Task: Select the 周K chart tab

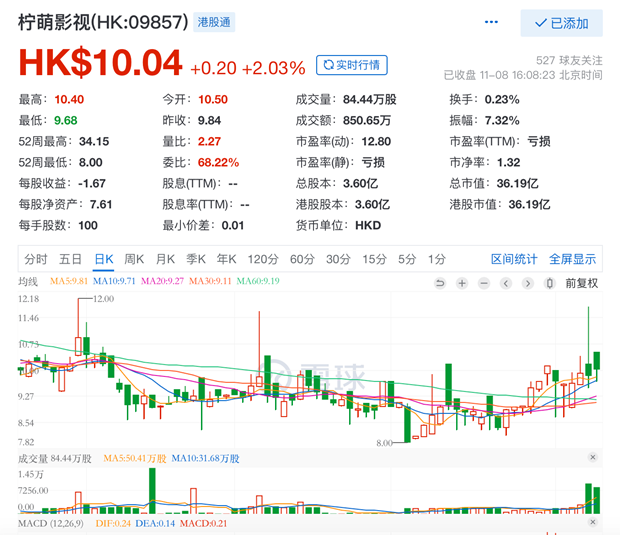Action: pos(134,259)
